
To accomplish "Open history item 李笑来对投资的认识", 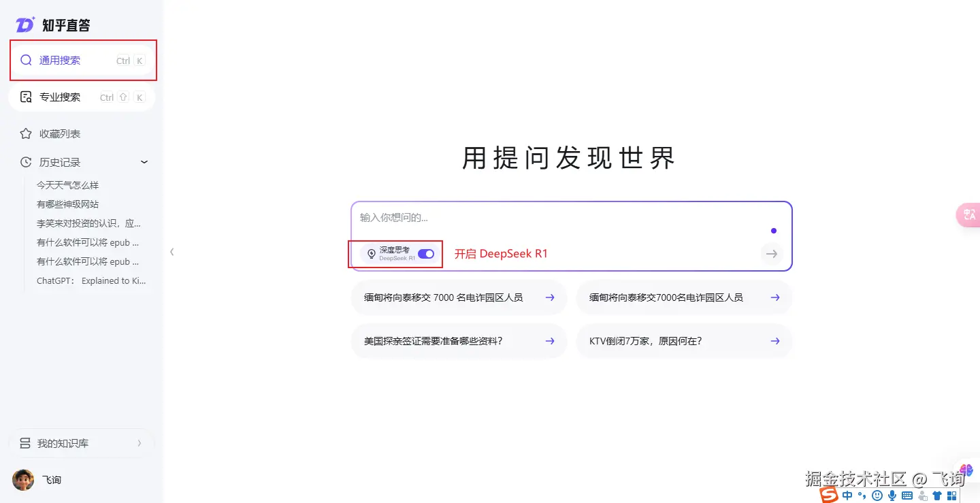I will pos(88,223).
